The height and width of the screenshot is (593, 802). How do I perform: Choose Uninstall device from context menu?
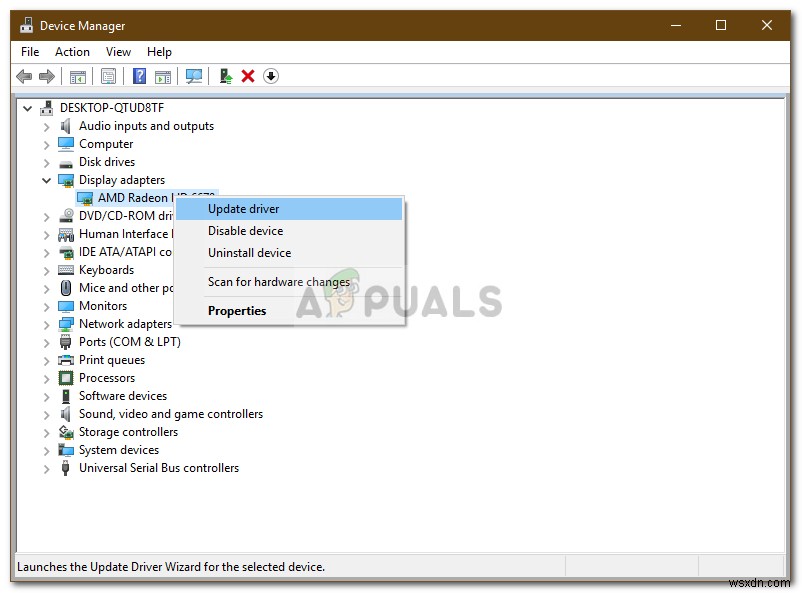[x=249, y=253]
